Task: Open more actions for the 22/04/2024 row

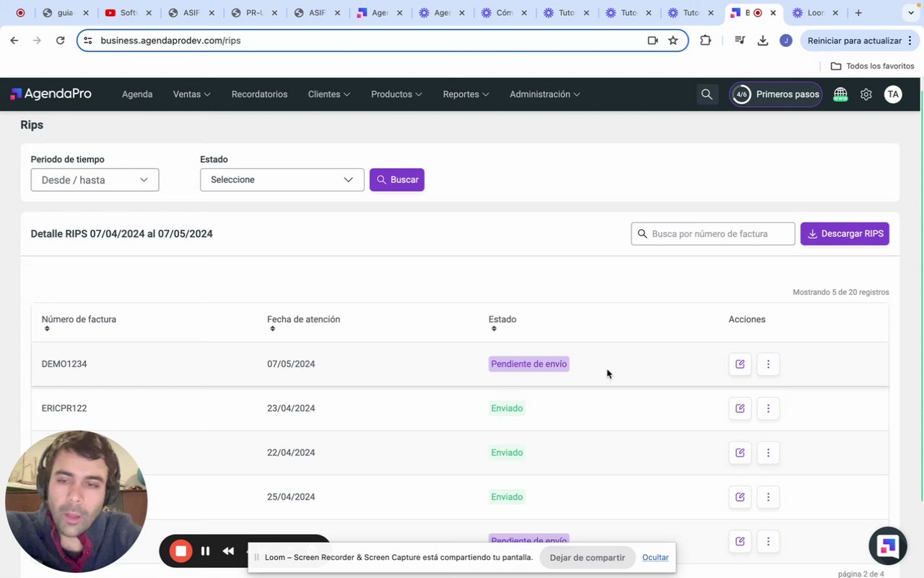Action: point(768,453)
